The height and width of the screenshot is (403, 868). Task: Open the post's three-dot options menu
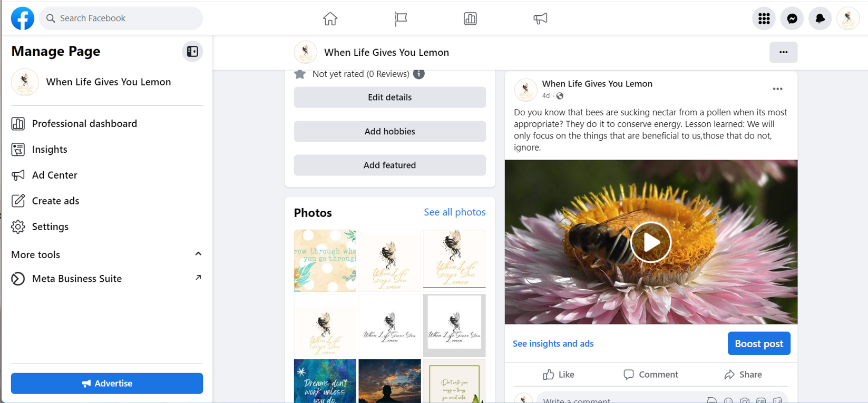[x=777, y=89]
